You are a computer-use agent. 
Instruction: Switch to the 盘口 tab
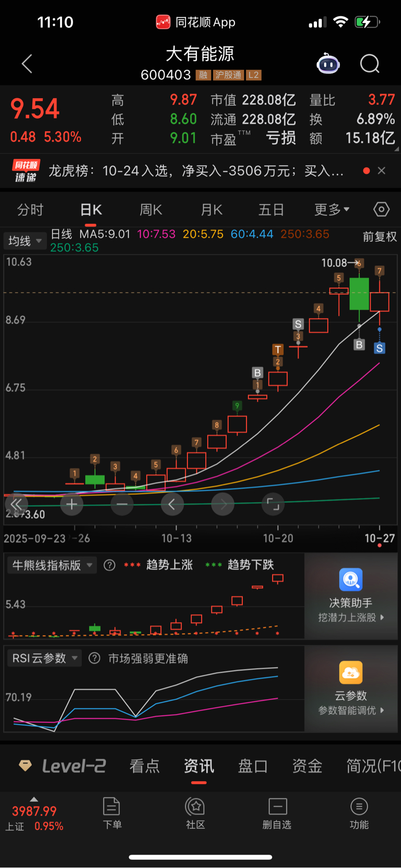(x=253, y=766)
